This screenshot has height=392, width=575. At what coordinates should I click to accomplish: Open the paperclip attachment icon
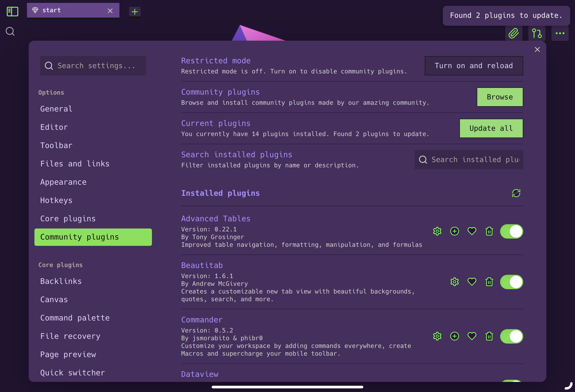pyautogui.click(x=514, y=33)
